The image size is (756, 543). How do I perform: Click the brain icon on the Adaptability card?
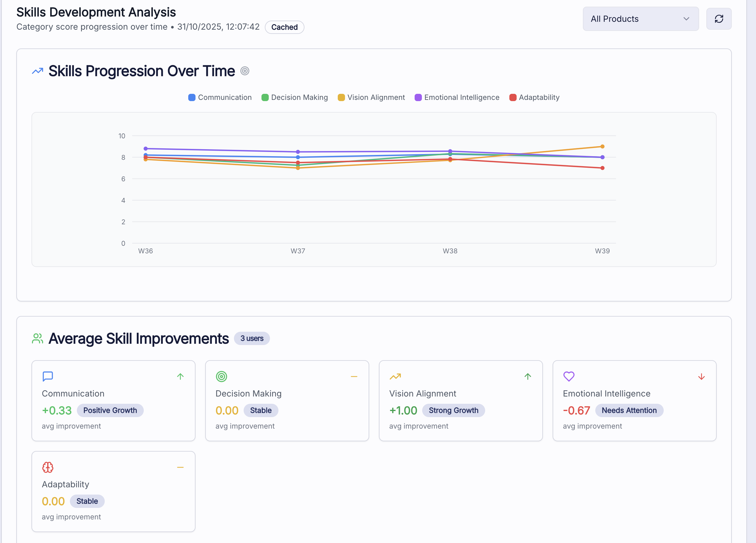[48, 467]
